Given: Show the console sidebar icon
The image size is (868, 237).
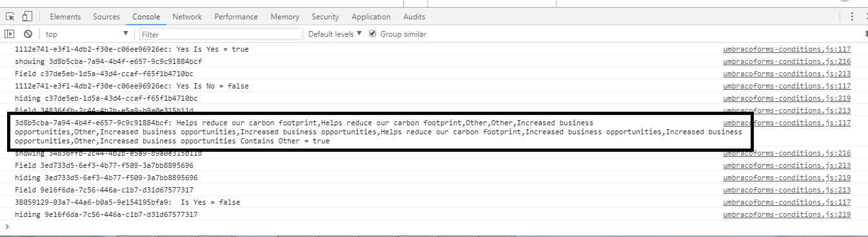Looking at the screenshot, I should 10,34.
